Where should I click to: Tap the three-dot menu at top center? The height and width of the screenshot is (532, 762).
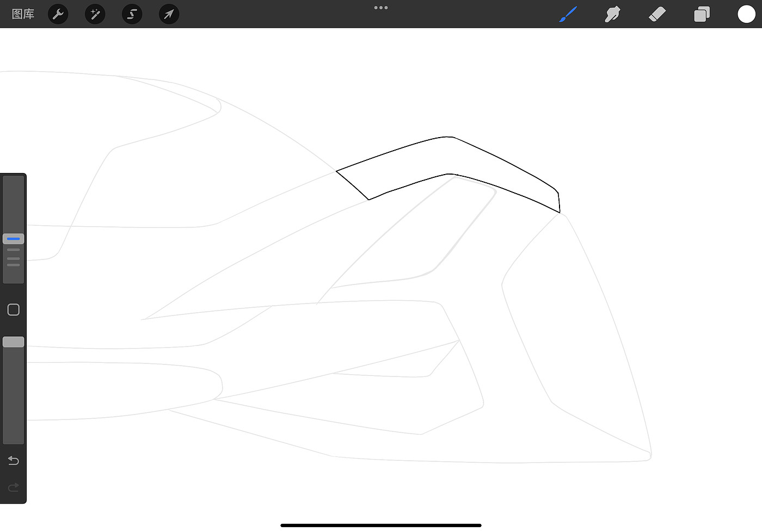(x=381, y=8)
